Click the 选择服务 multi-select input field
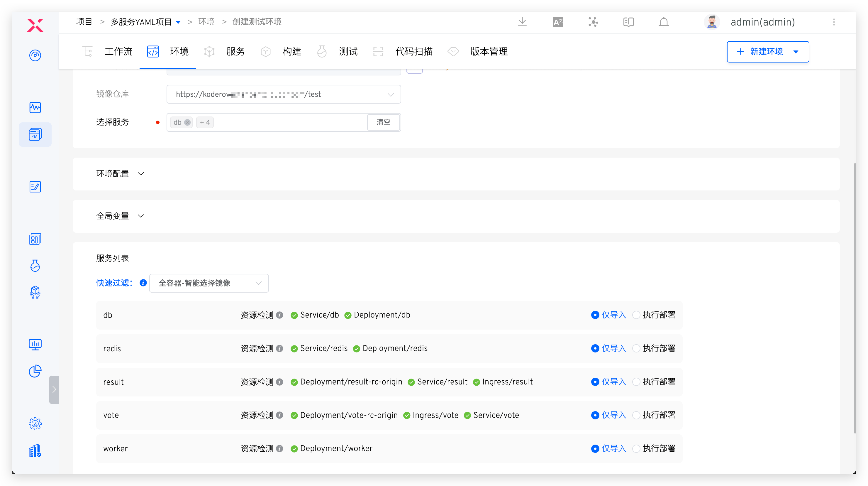The height and width of the screenshot is (486, 868). coord(283,122)
